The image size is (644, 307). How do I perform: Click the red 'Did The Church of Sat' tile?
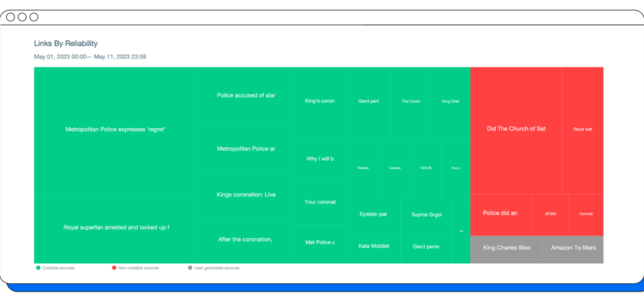[x=516, y=129]
